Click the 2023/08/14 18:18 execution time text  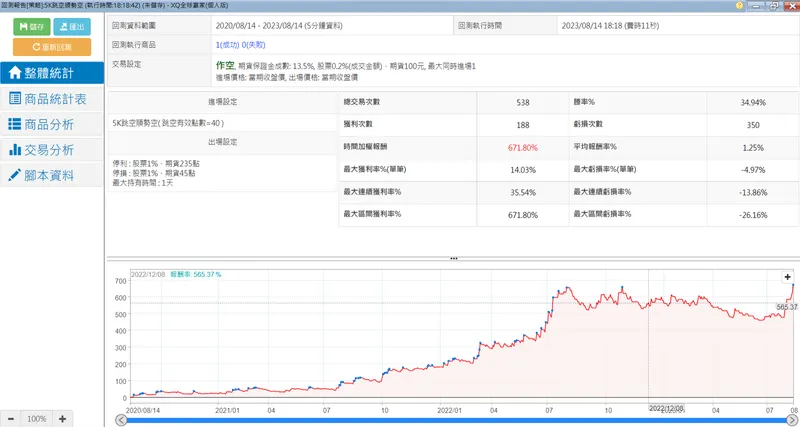point(610,26)
